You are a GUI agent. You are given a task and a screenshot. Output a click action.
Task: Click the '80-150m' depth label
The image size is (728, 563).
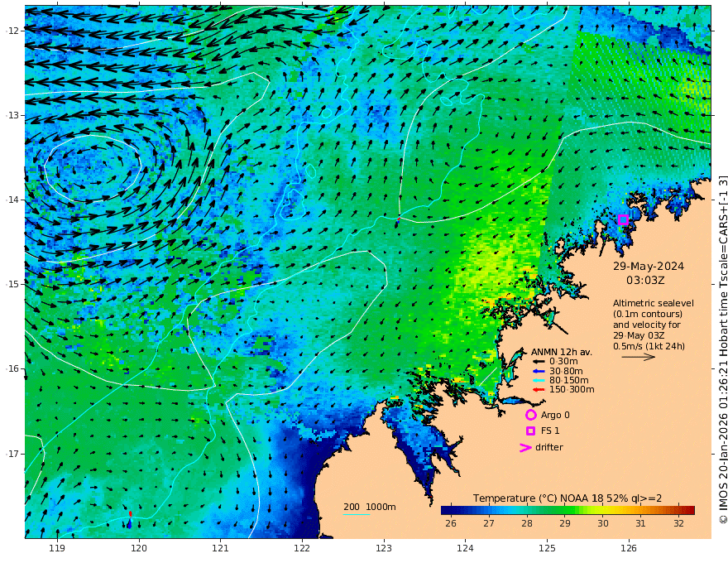[x=569, y=380]
